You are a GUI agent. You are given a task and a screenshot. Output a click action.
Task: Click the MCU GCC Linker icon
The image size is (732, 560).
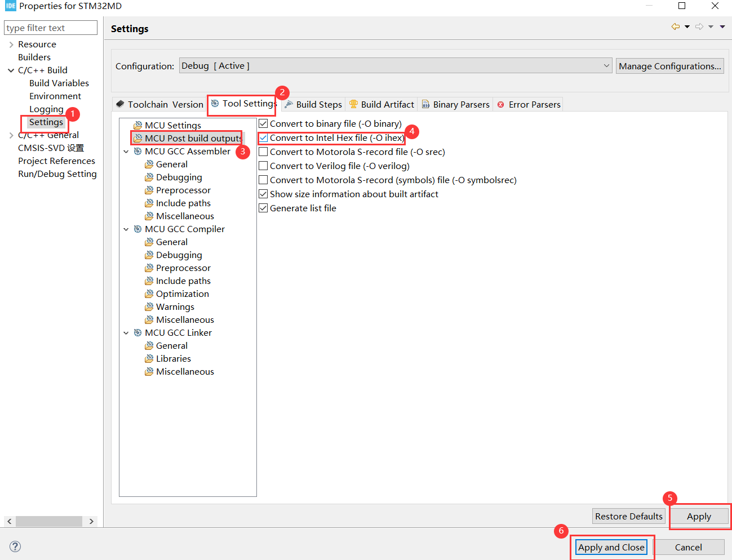(x=137, y=332)
